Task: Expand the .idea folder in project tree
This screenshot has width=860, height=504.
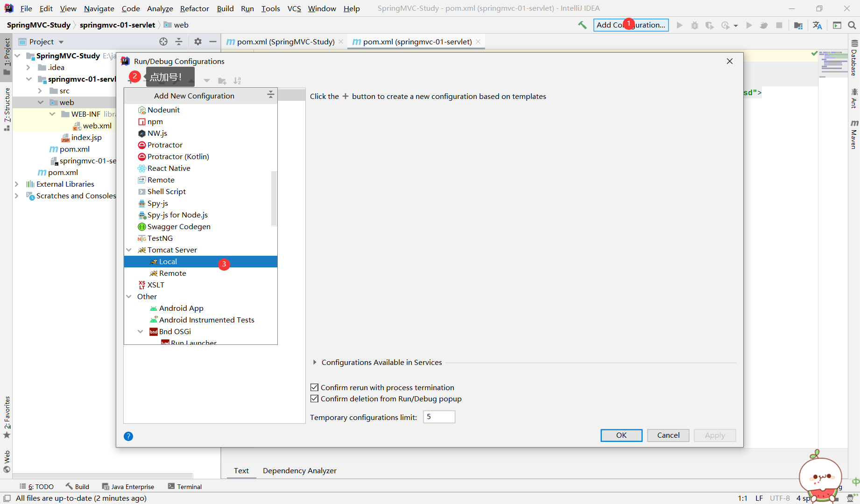Action: pos(28,67)
